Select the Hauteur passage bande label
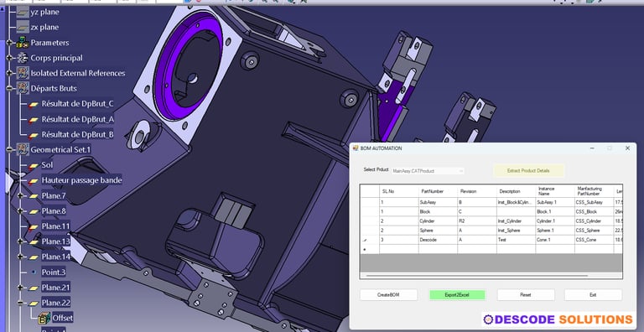The image size is (644, 332). point(81,180)
